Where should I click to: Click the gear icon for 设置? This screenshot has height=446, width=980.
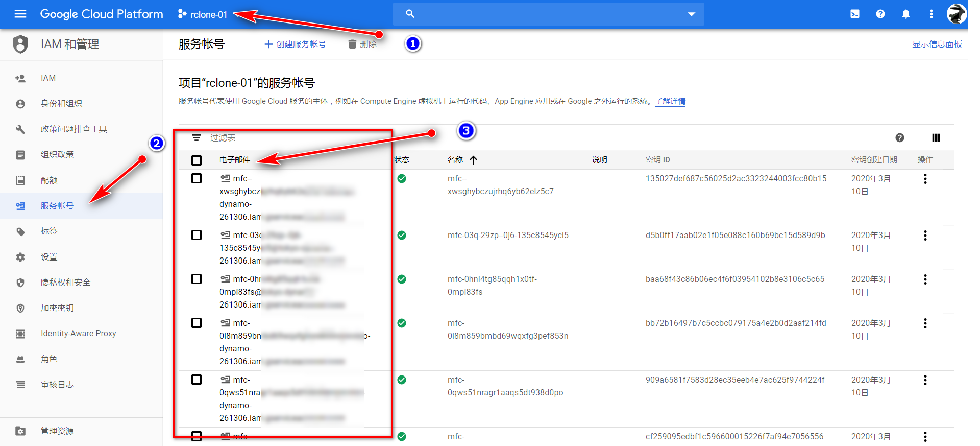[x=20, y=257]
